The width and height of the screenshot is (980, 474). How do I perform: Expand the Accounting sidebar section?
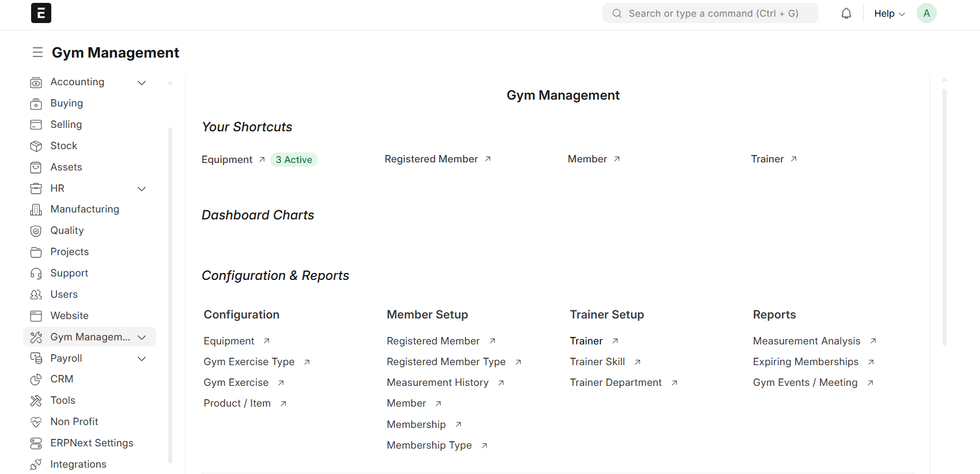142,83
